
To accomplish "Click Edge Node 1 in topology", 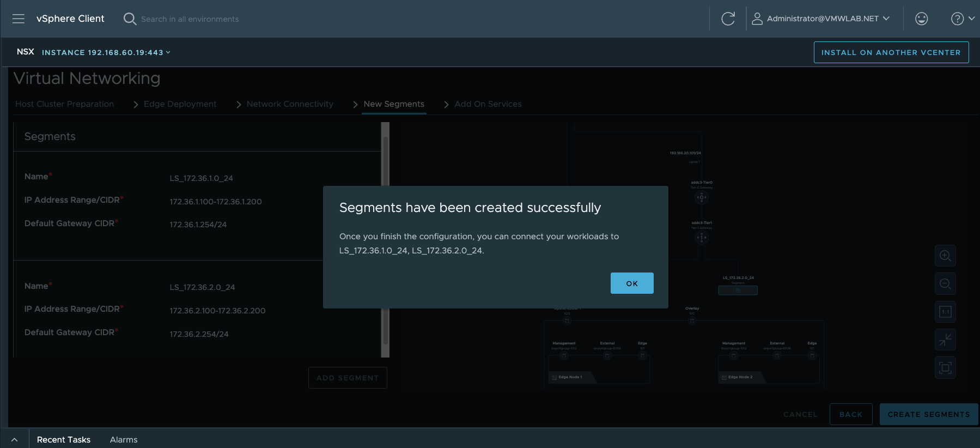I will tap(570, 377).
